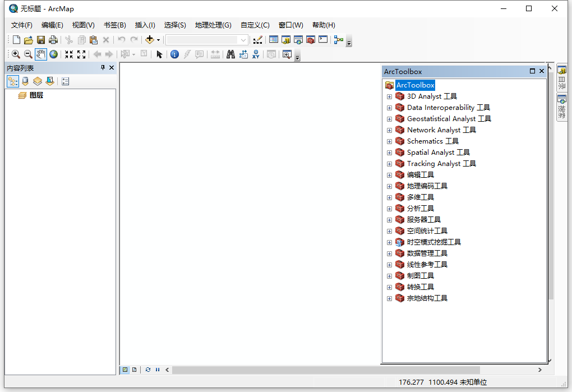This screenshot has width=572, height=392.
Task: List layers by source
Action: click(x=25, y=81)
